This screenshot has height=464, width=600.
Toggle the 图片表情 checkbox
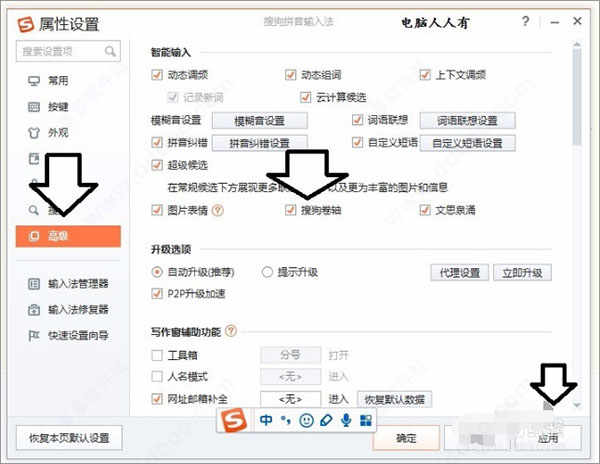[x=157, y=210]
